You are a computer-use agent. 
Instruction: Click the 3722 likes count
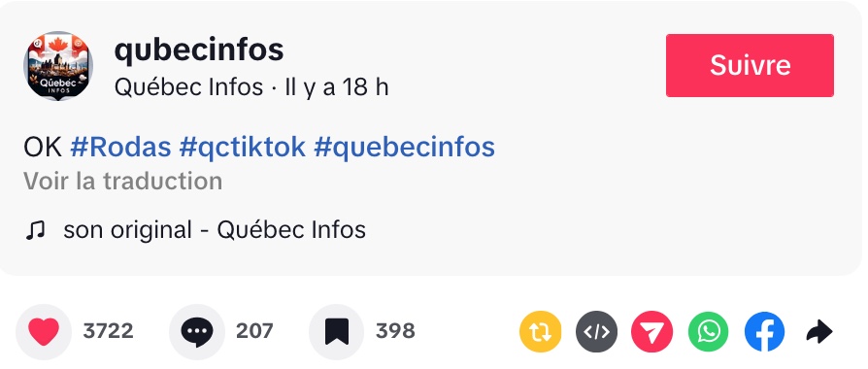pos(109,331)
